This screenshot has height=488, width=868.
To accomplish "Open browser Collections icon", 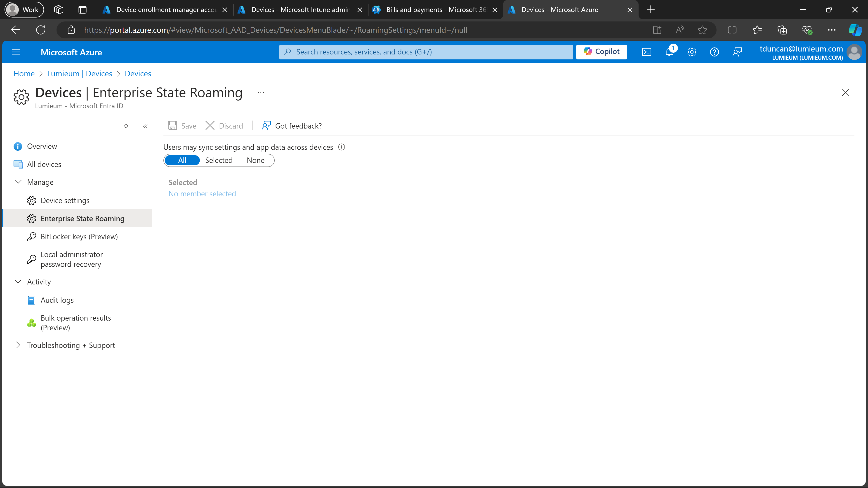I will [x=782, y=30].
